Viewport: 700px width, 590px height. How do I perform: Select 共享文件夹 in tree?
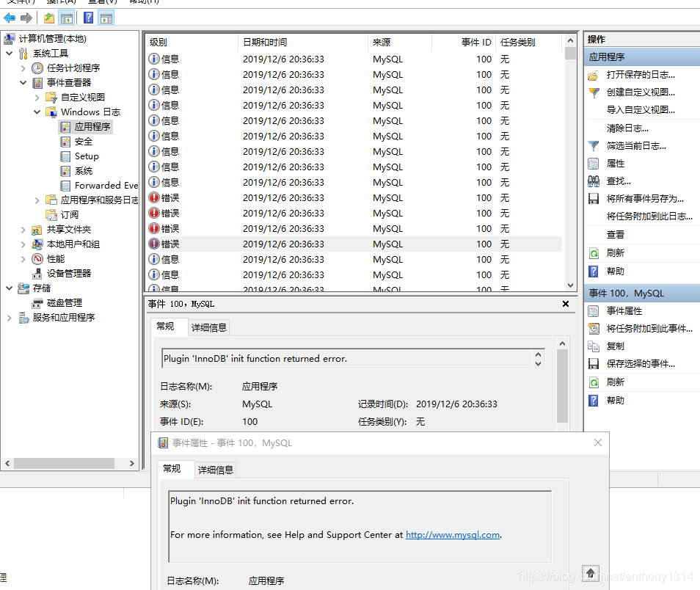69,230
